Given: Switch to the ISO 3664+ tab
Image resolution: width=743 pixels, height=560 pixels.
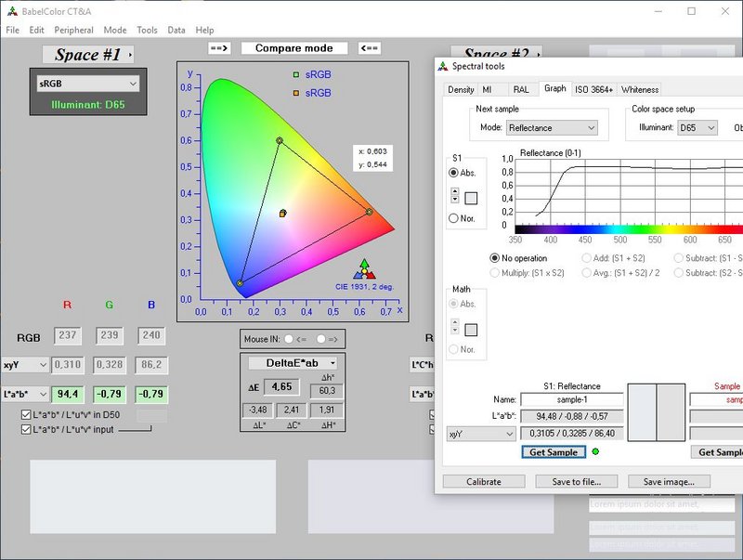Looking at the screenshot, I should [593, 89].
